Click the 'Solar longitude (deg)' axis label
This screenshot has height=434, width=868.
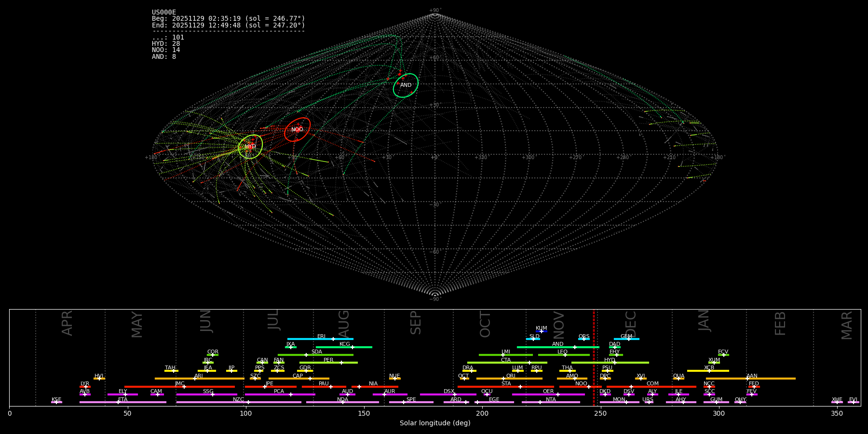[435, 423]
